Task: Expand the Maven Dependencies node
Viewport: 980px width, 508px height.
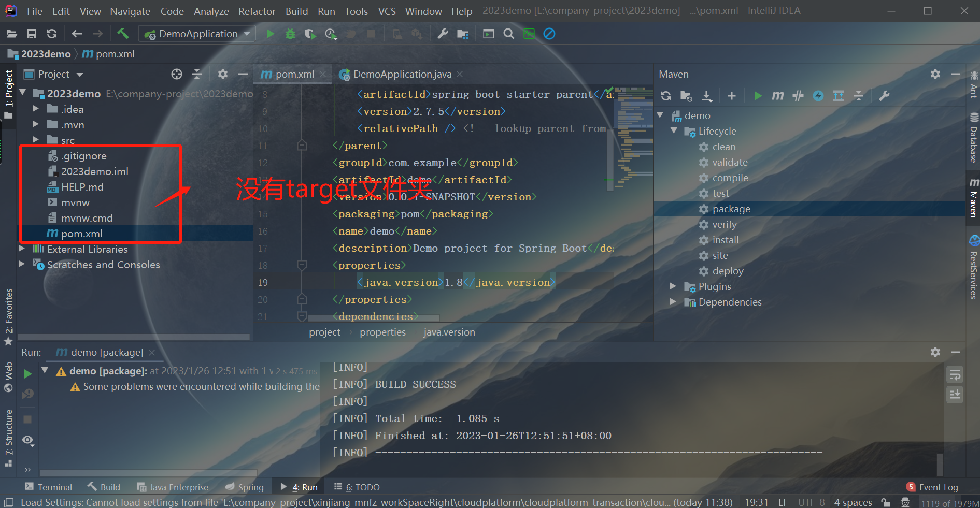Action: coord(673,302)
